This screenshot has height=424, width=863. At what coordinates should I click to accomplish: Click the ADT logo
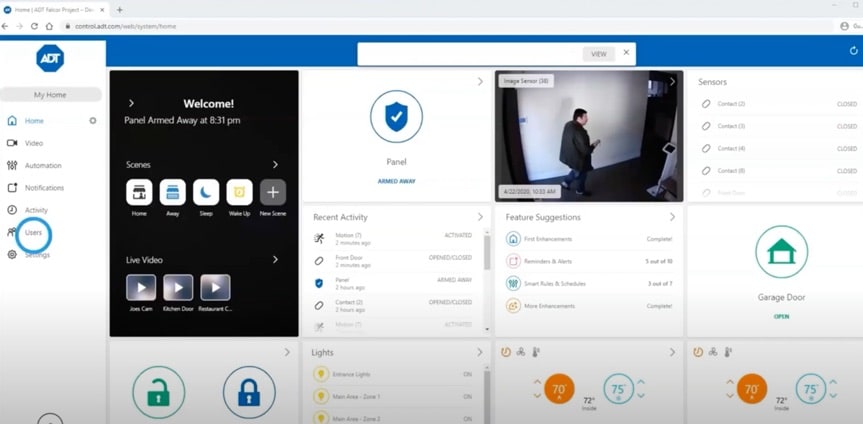coord(50,58)
